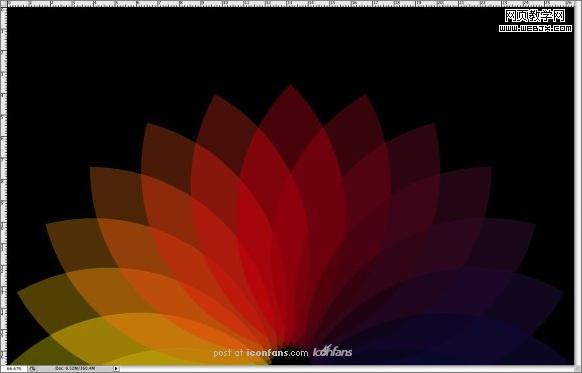Viewport: 582px width, 373px height.
Task: Click the Doc size readout in status bar
Action: [x=75, y=369]
